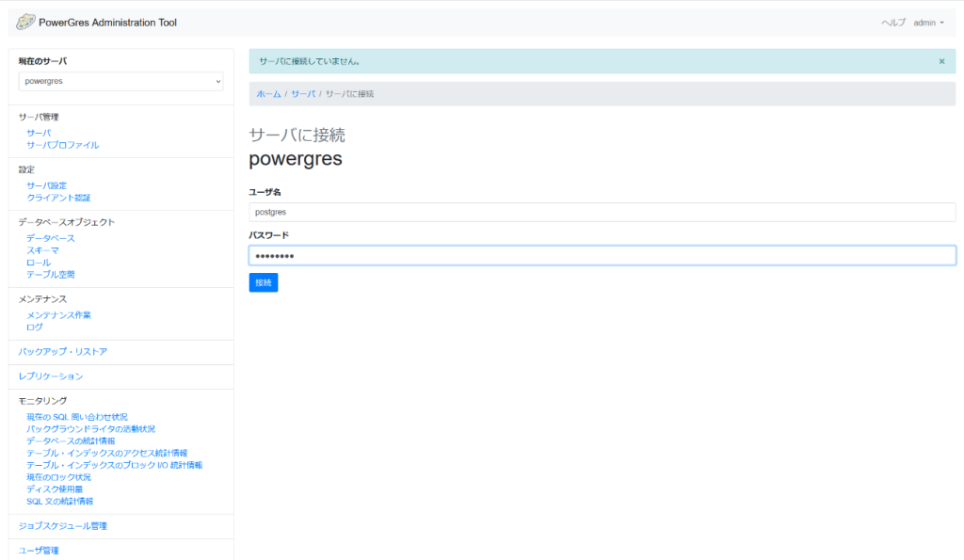Open the current server dropdown powergres
Image resolution: width=964 pixels, height=560 pixels.
(x=120, y=81)
